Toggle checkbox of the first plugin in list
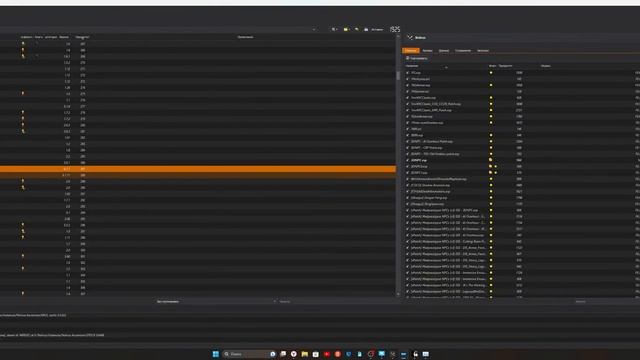The width and height of the screenshot is (640, 360). pos(407,73)
